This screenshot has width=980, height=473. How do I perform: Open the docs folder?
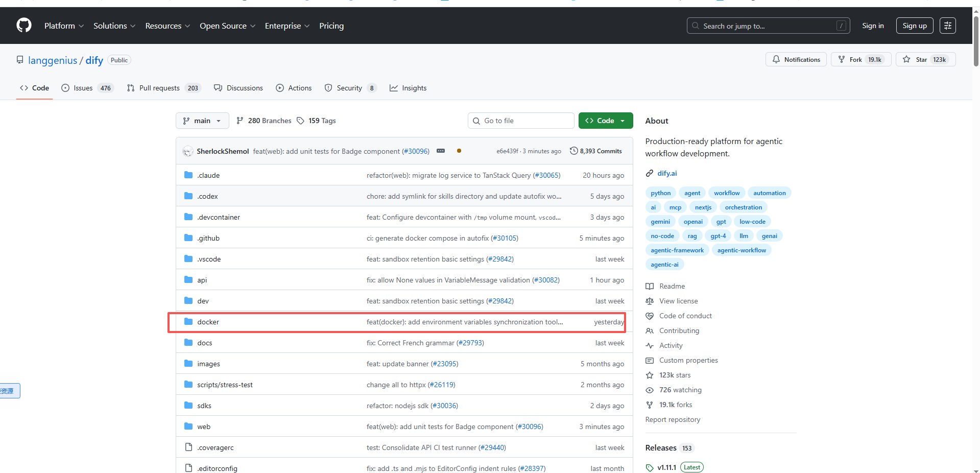click(x=205, y=343)
